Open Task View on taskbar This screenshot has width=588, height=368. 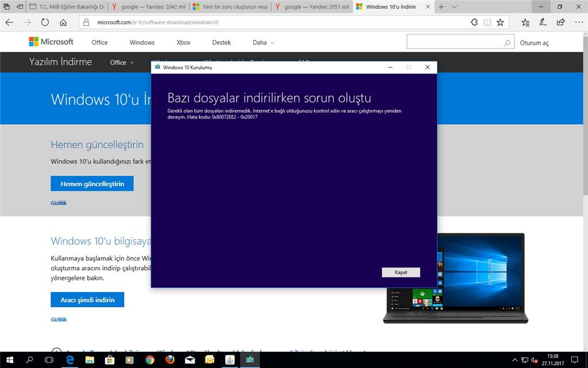[49, 360]
